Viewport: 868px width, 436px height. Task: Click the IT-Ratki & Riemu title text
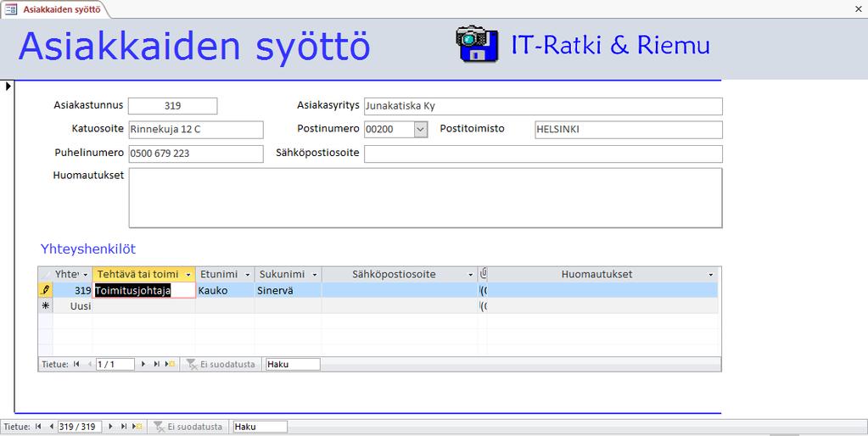coord(611,45)
